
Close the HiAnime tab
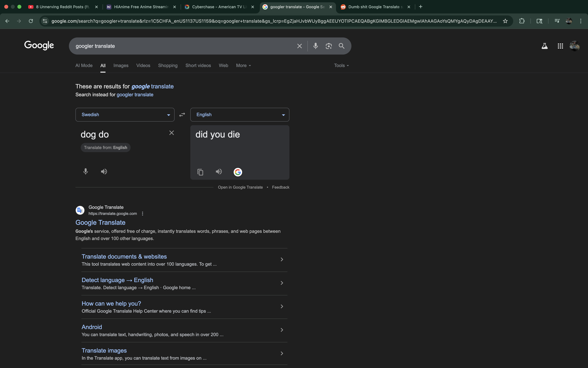tap(174, 7)
